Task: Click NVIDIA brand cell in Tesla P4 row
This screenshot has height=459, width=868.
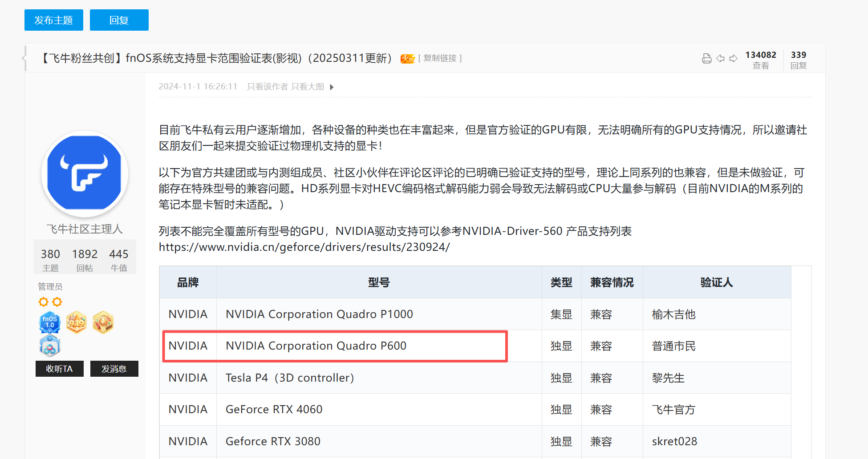Action: click(x=188, y=378)
